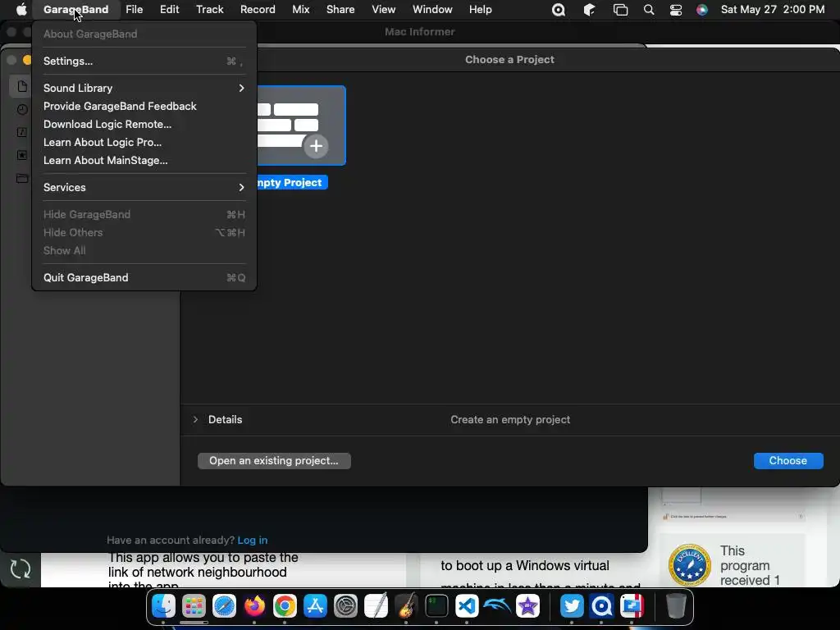
Task: Select the Project Templates folder icon
Action: pyautogui.click(x=22, y=178)
